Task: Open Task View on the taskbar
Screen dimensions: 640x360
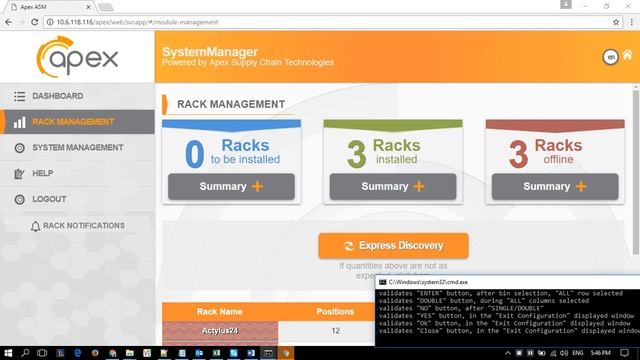Action: point(42,353)
